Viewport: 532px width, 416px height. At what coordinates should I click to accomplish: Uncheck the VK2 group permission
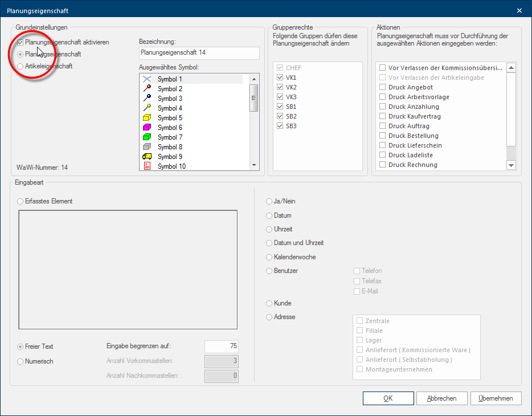tap(280, 87)
